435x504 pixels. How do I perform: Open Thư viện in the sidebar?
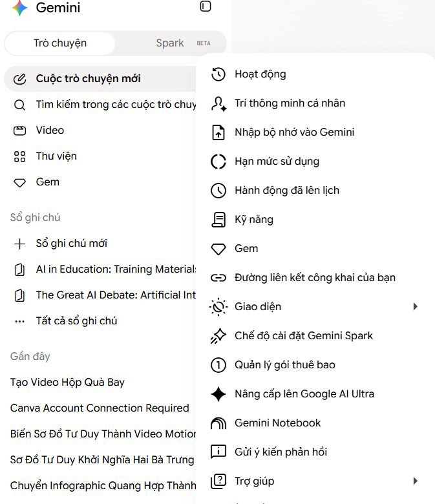100,156
